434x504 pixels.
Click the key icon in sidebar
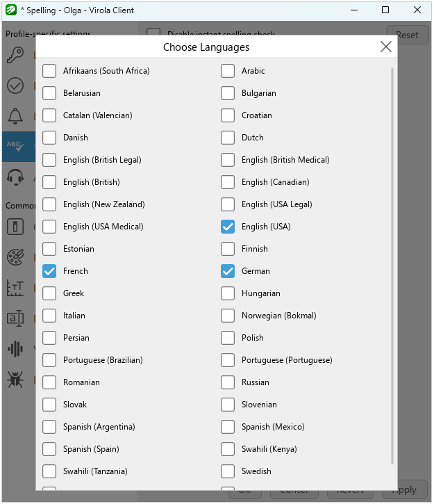(x=15, y=56)
